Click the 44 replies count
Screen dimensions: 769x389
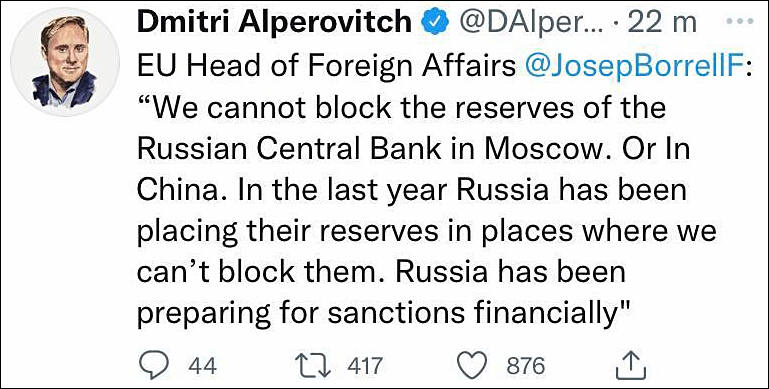point(202,366)
